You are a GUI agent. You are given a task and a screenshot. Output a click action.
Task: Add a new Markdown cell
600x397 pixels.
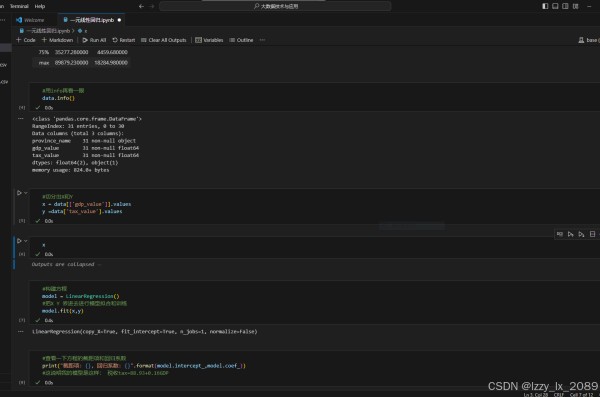click(57, 40)
